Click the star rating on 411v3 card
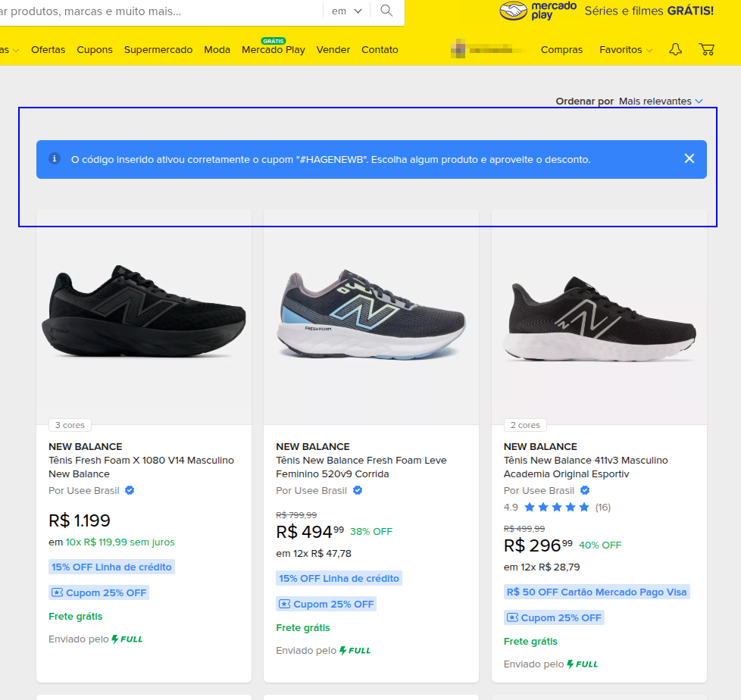741x700 pixels. pos(557,508)
